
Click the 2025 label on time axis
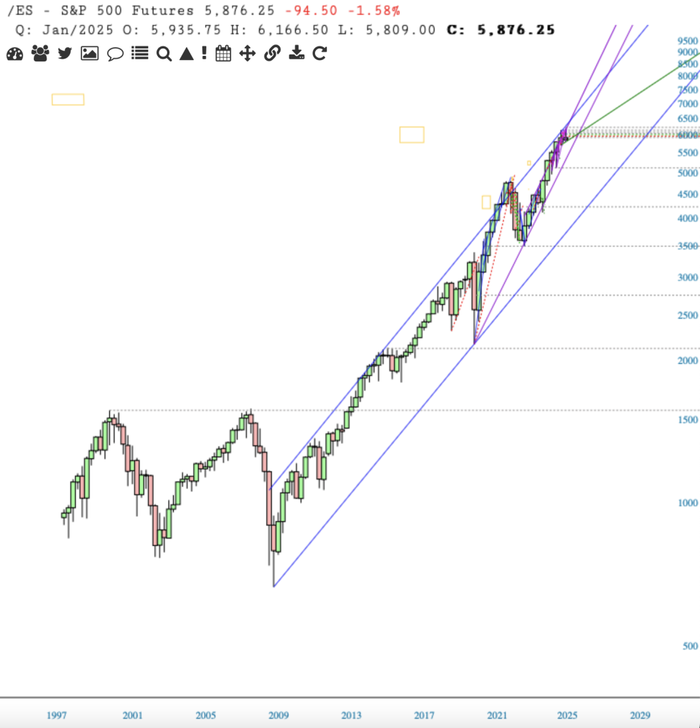click(x=567, y=715)
